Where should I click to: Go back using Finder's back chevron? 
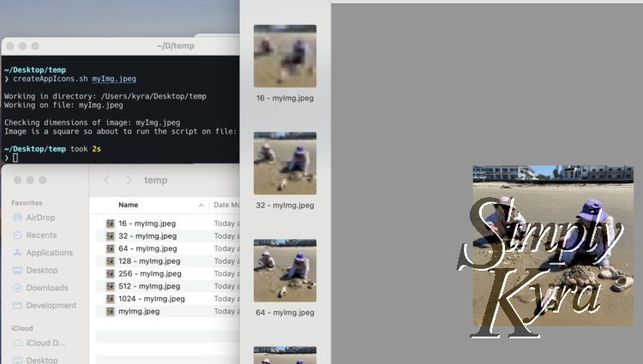[106, 180]
